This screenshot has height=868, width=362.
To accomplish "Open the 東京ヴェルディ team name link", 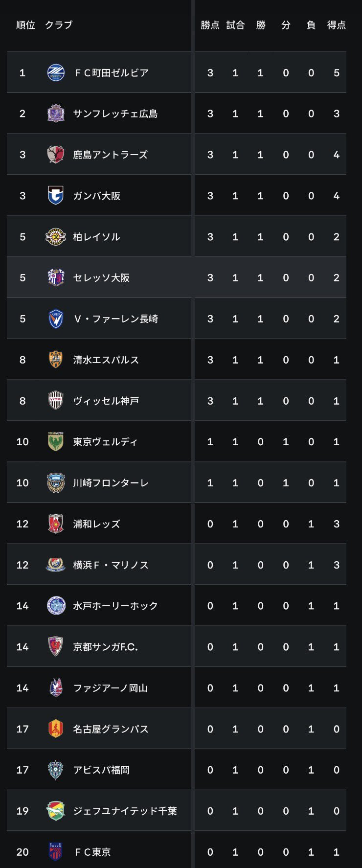I will tap(105, 442).
